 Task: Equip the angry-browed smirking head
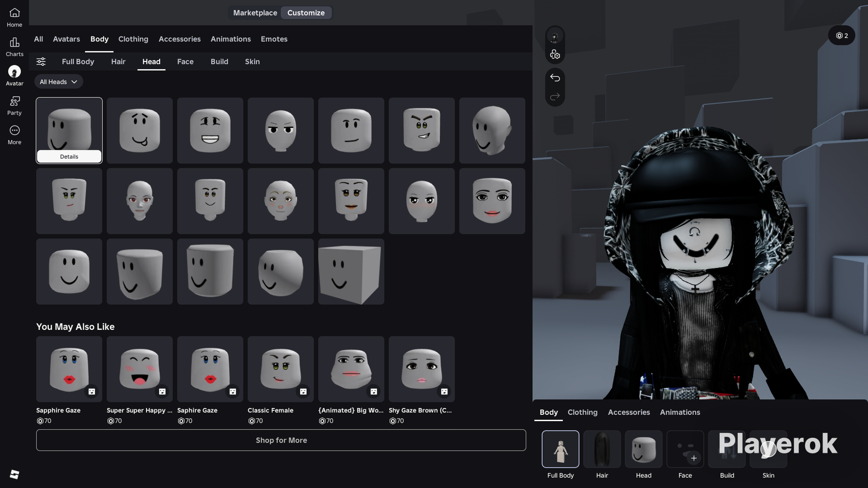[422, 130]
